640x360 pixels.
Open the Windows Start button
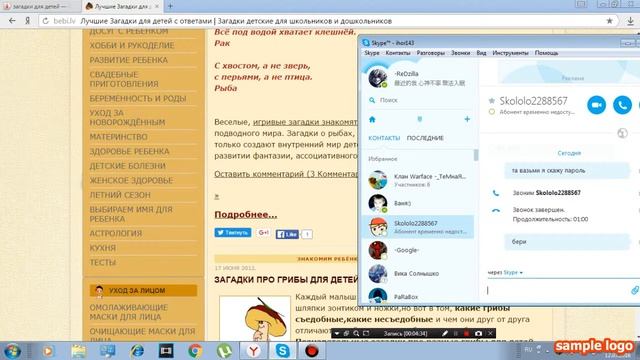point(12,351)
